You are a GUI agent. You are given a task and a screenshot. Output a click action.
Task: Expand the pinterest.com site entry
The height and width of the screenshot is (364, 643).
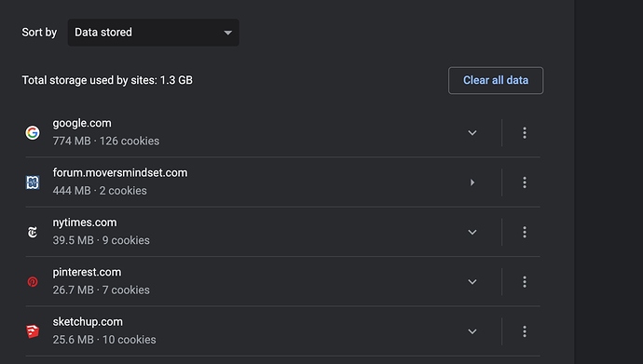[x=472, y=282]
